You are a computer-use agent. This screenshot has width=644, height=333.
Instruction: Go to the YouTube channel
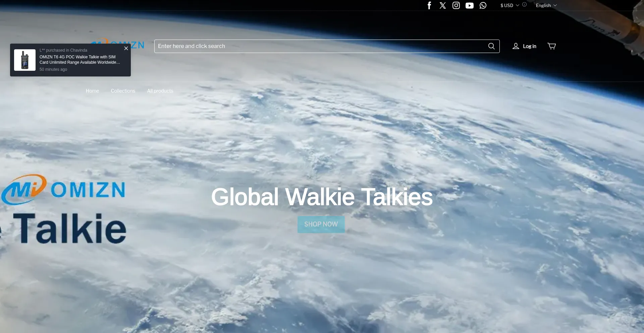pyautogui.click(x=470, y=5)
